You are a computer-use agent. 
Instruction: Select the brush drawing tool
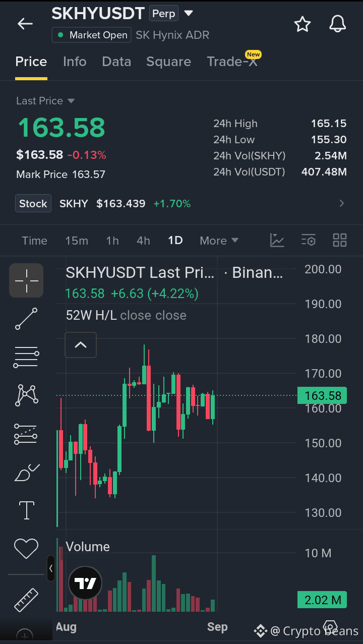point(26,472)
